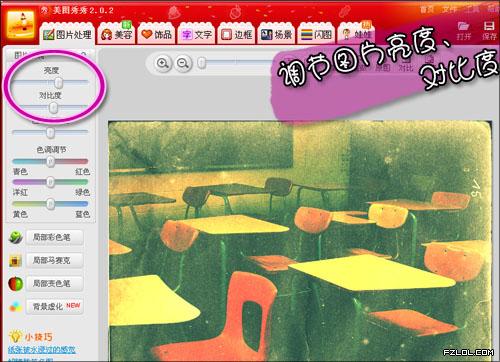This screenshot has height=362, width=500.
Task: Click the zoom level slider handle
Action: point(202,62)
